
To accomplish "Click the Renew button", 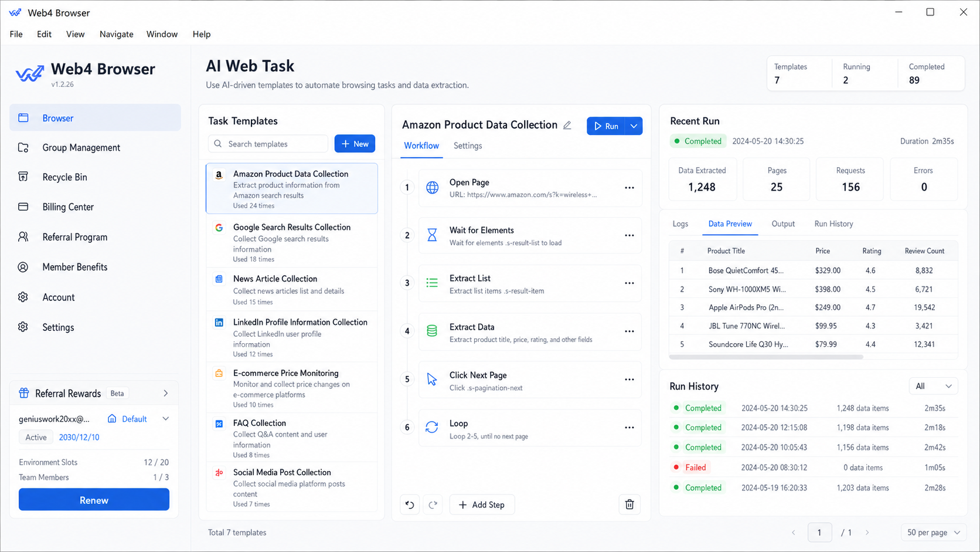I will pyautogui.click(x=94, y=500).
